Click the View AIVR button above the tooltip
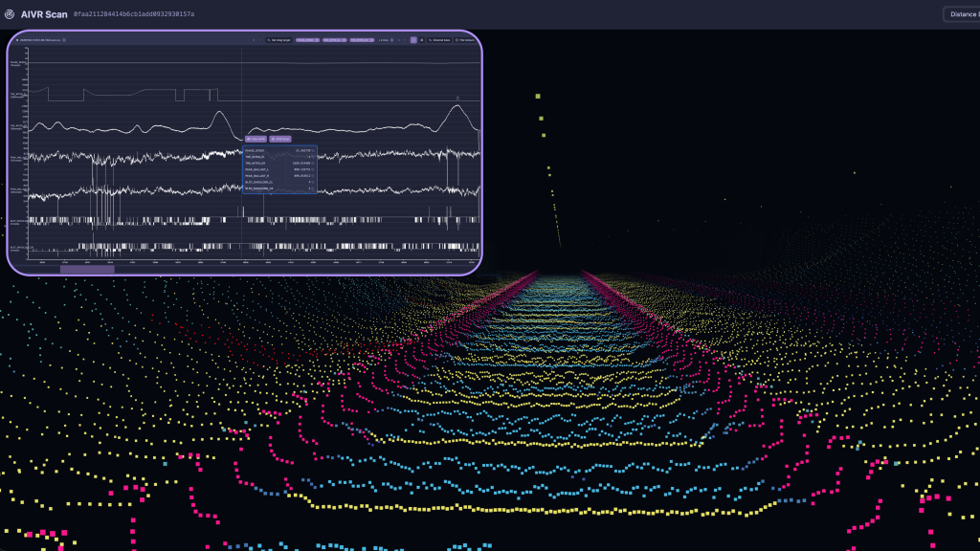Viewport: 980px width, 551px height. tap(256, 139)
